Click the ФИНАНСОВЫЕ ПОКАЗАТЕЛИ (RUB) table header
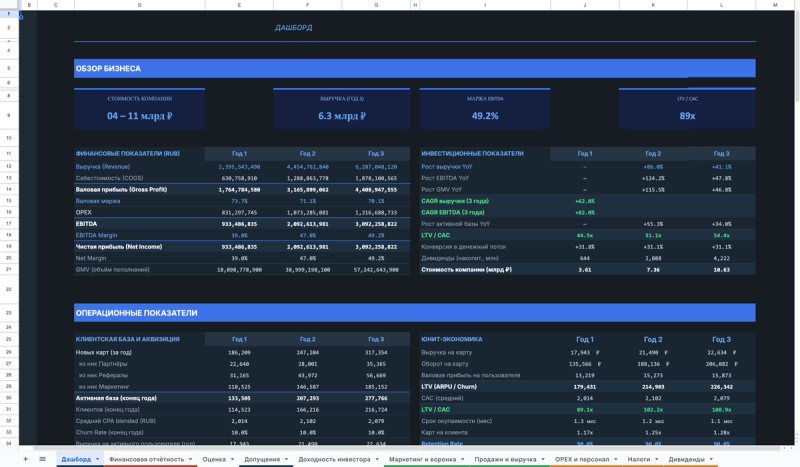 pyautogui.click(x=128, y=153)
